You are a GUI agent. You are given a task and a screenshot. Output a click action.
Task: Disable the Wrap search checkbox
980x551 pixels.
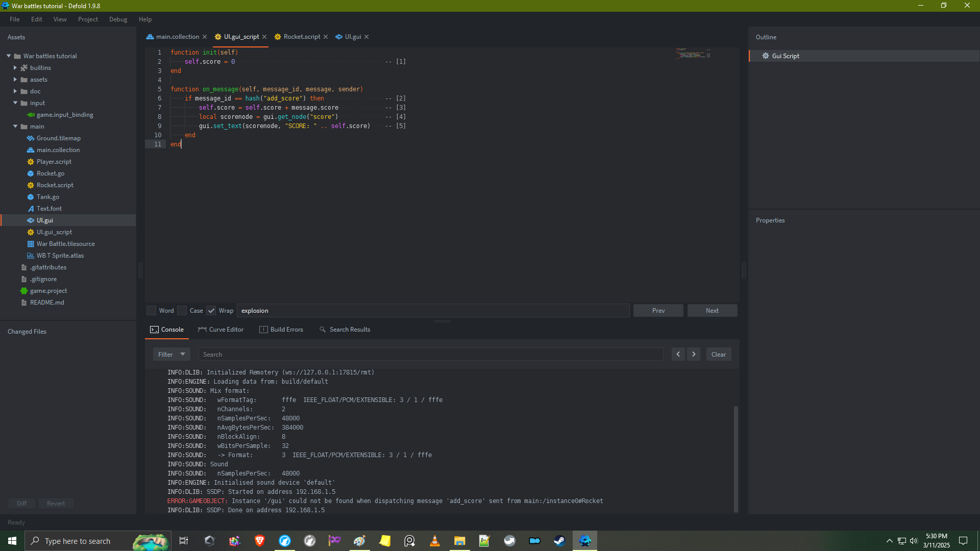tap(211, 311)
